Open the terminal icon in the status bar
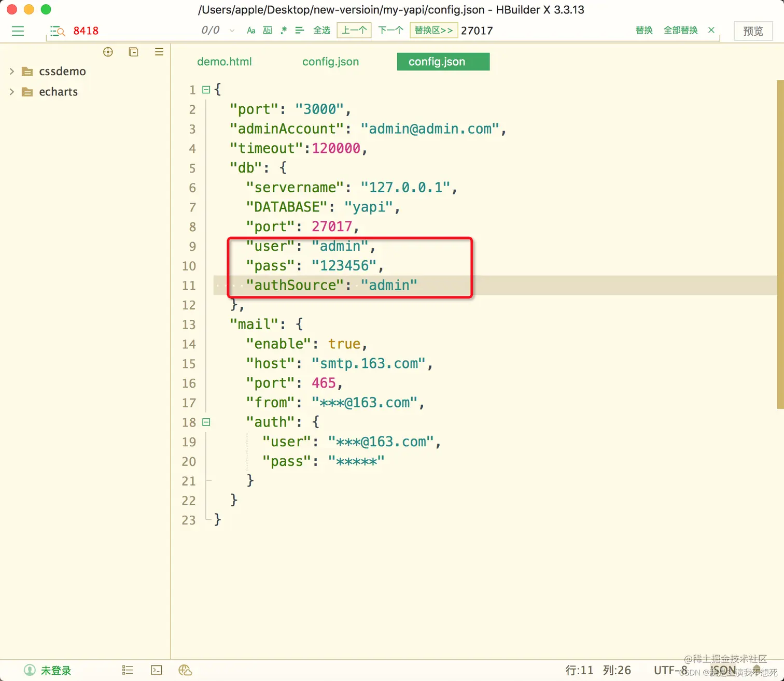The height and width of the screenshot is (681, 784). [156, 670]
